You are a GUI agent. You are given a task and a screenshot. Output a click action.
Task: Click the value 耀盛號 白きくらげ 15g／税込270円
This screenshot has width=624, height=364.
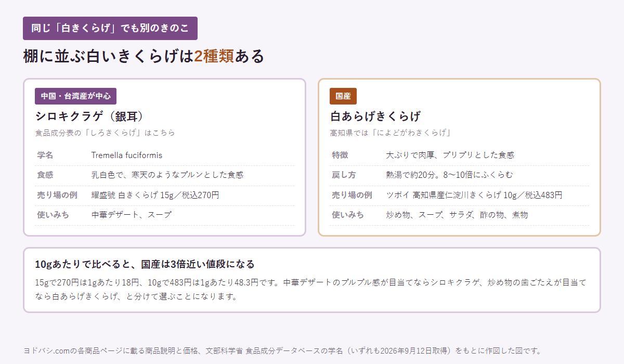[x=155, y=195]
